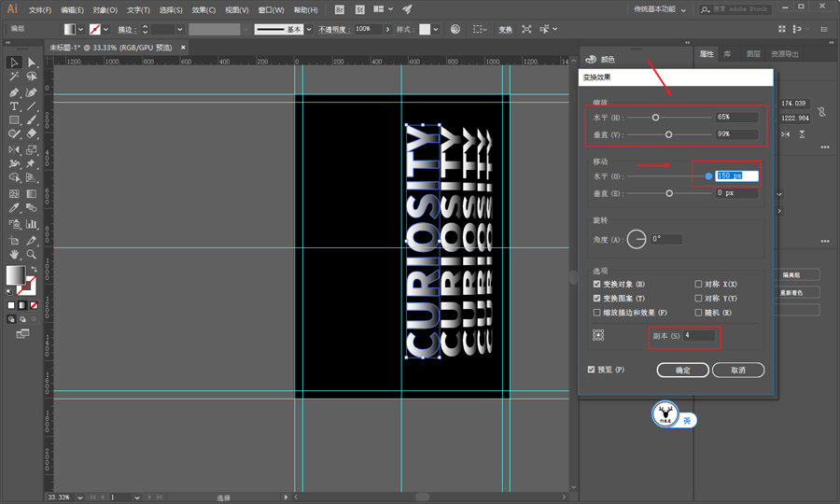Open the 效果(C) menu
The image size is (840, 504).
click(x=203, y=10)
